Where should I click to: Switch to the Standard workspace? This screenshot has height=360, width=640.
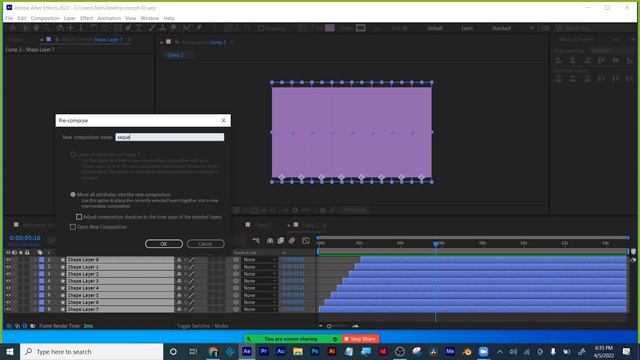click(501, 28)
